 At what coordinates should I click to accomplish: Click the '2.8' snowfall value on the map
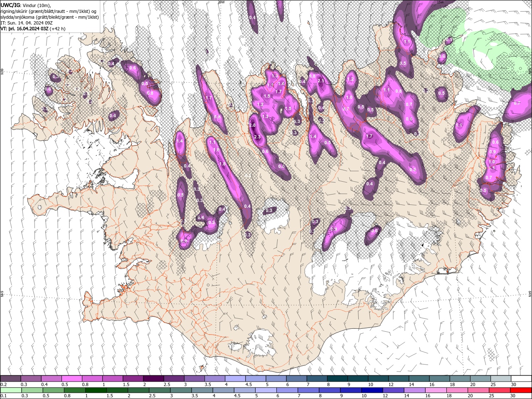point(252,126)
